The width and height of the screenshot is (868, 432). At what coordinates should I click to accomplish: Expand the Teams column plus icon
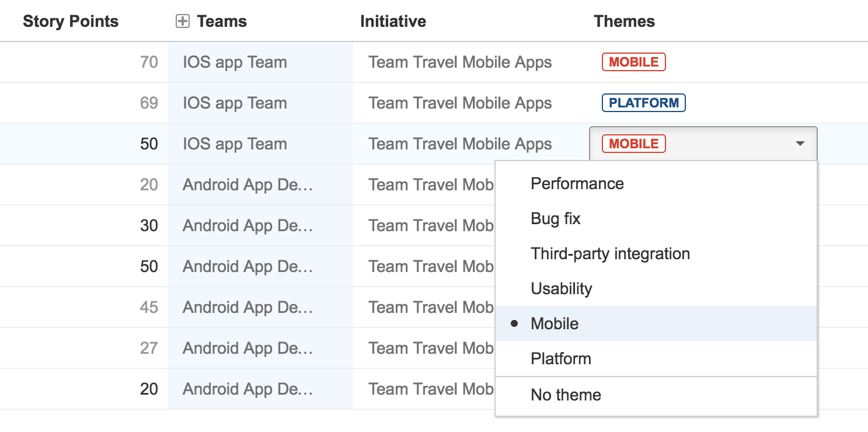(183, 22)
